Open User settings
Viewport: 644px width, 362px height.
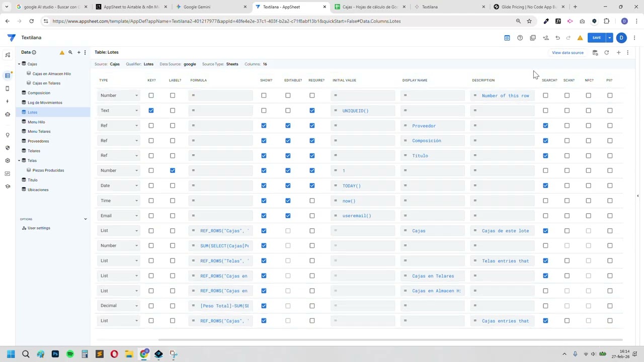pyautogui.click(x=39, y=228)
